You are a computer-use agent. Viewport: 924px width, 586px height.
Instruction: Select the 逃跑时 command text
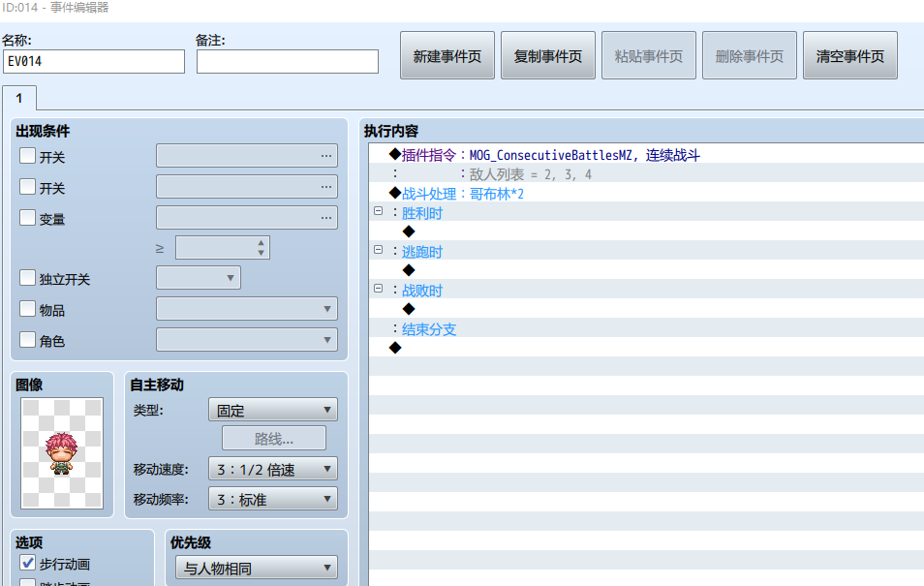click(x=422, y=253)
